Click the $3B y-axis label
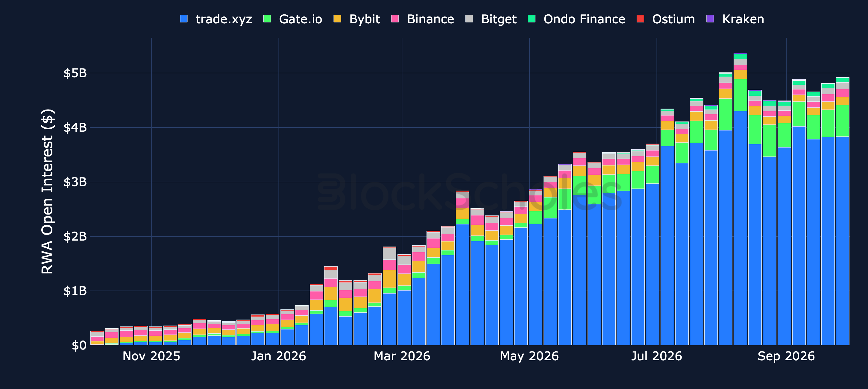 tap(75, 182)
